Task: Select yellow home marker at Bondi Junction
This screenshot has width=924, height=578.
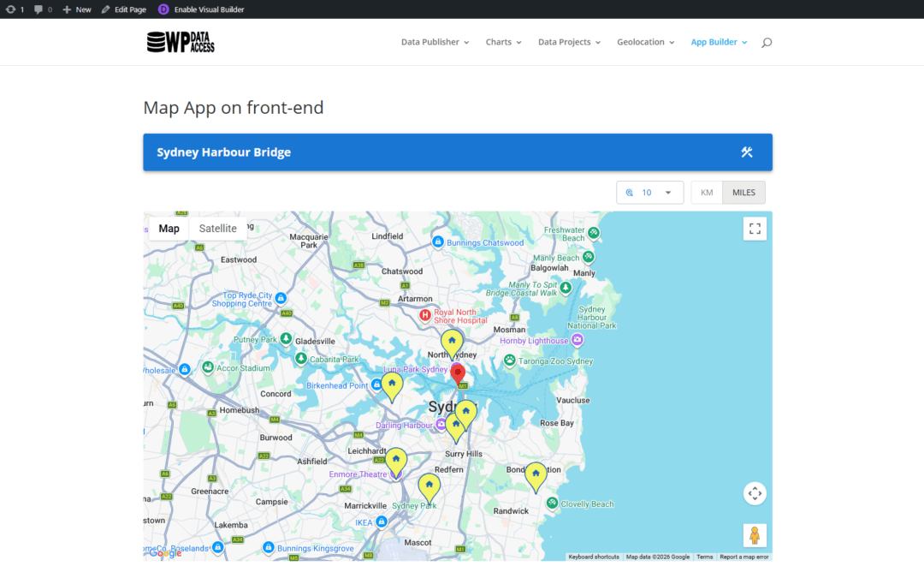Action: pos(536,477)
